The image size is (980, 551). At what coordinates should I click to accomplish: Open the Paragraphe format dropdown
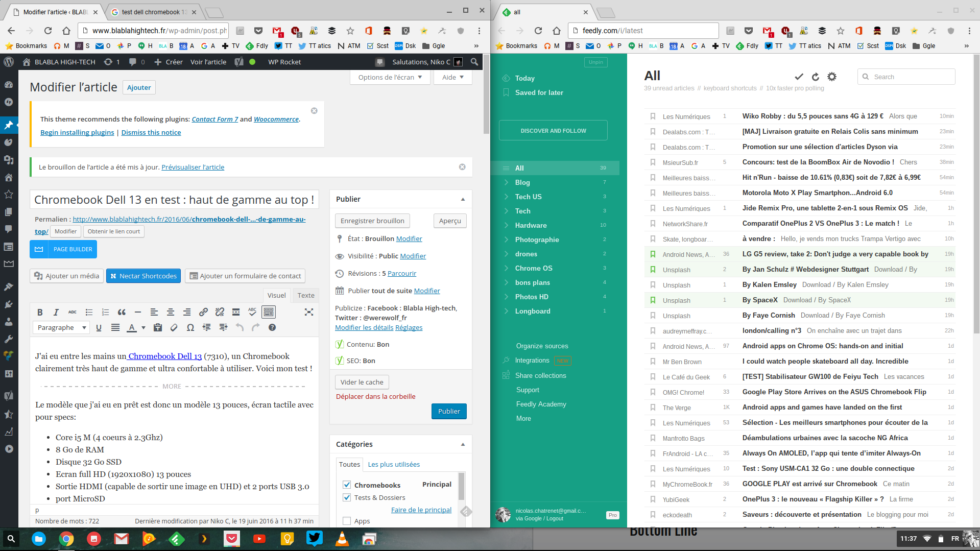point(61,328)
